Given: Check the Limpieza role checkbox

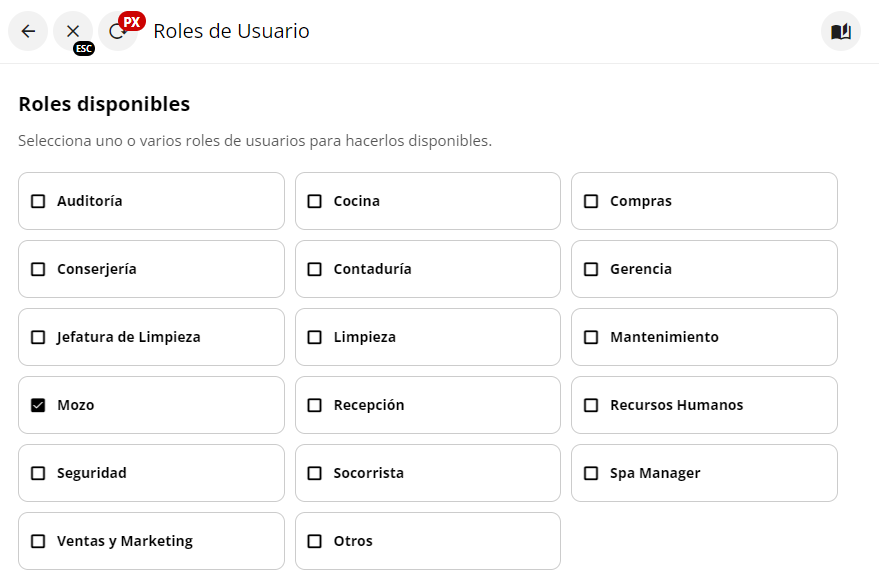Looking at the screenshot, I should click(315, 337).
